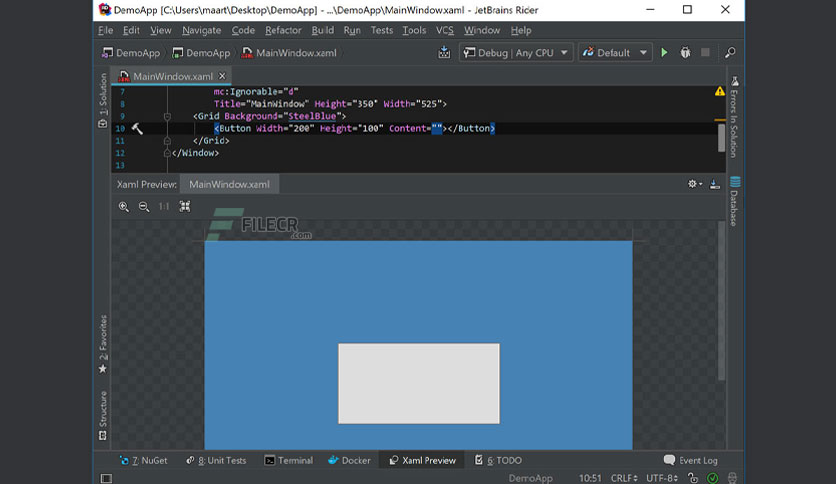Click the caret position 10:51 in status bar
836x484 pixels.
590,478
